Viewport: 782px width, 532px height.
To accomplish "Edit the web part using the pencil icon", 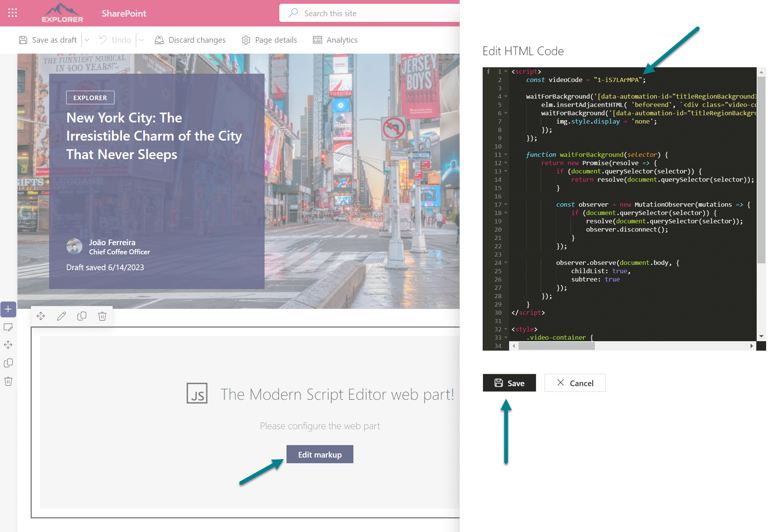I will click(61, 315).
